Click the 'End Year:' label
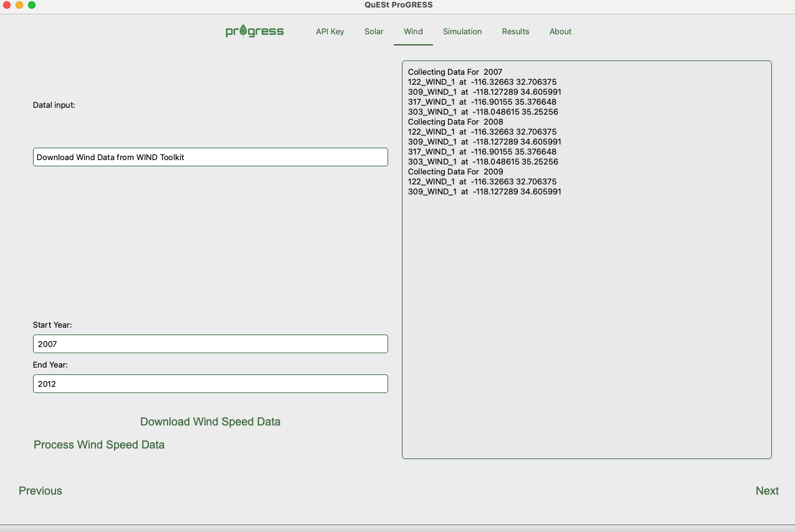 [50, 365]
